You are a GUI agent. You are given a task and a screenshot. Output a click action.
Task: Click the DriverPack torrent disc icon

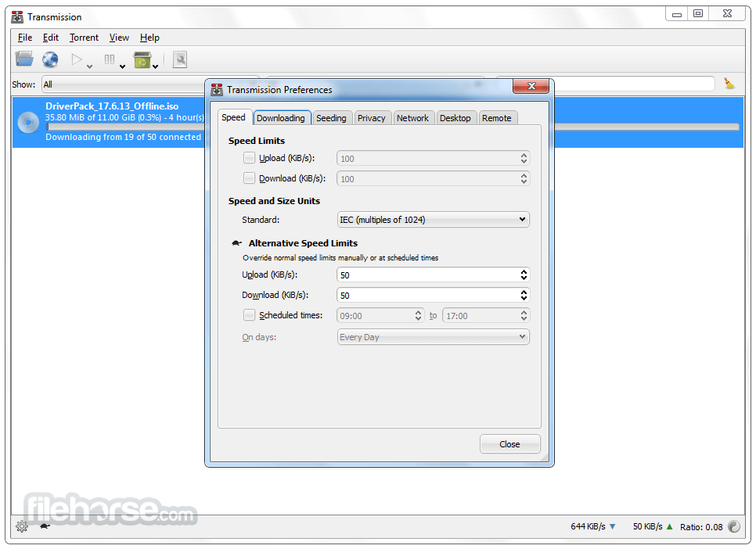click(28, 123)
